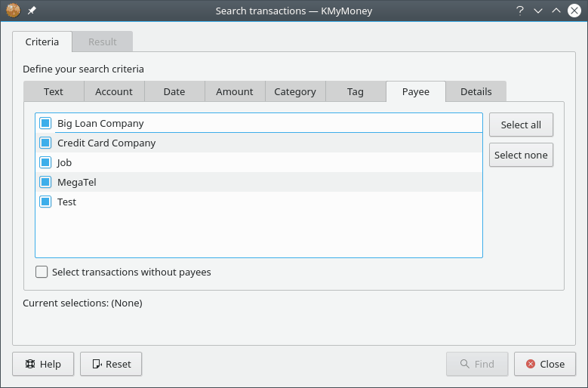
Task: Open the Category criteria tab
Action: [295, 91]
